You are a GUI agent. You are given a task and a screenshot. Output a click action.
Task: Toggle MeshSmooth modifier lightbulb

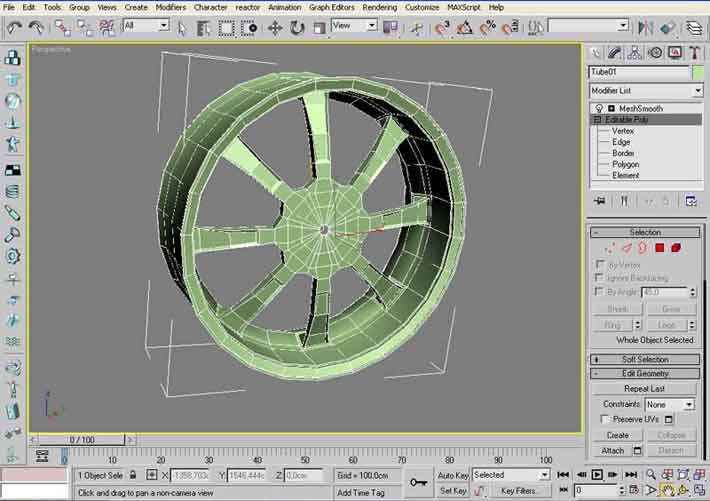599,108
